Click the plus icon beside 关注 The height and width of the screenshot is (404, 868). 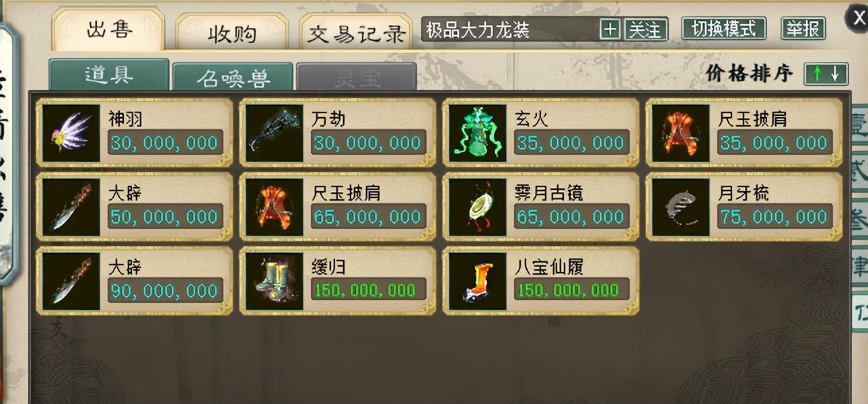(x=610, y=30)
